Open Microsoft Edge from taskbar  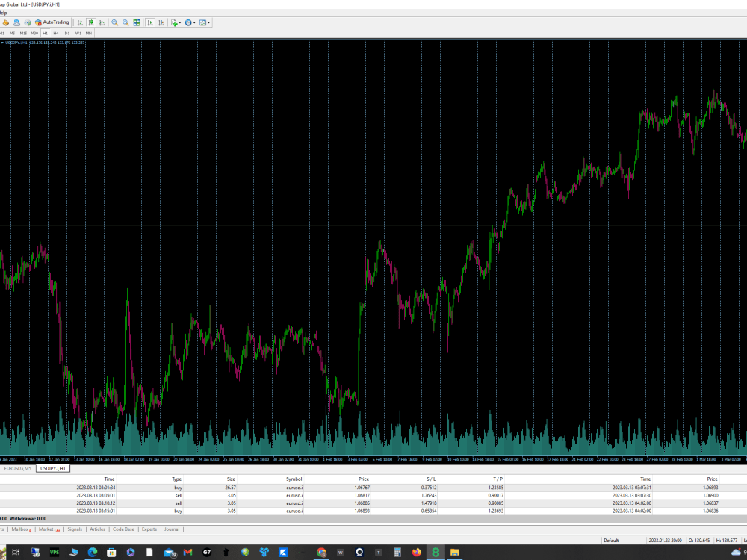click(x=93, y=553)
